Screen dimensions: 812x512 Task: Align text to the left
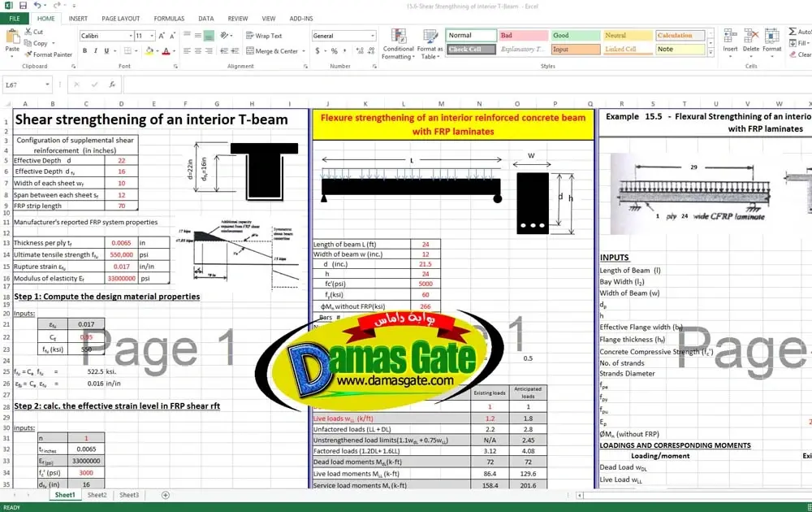click(187, 50)
